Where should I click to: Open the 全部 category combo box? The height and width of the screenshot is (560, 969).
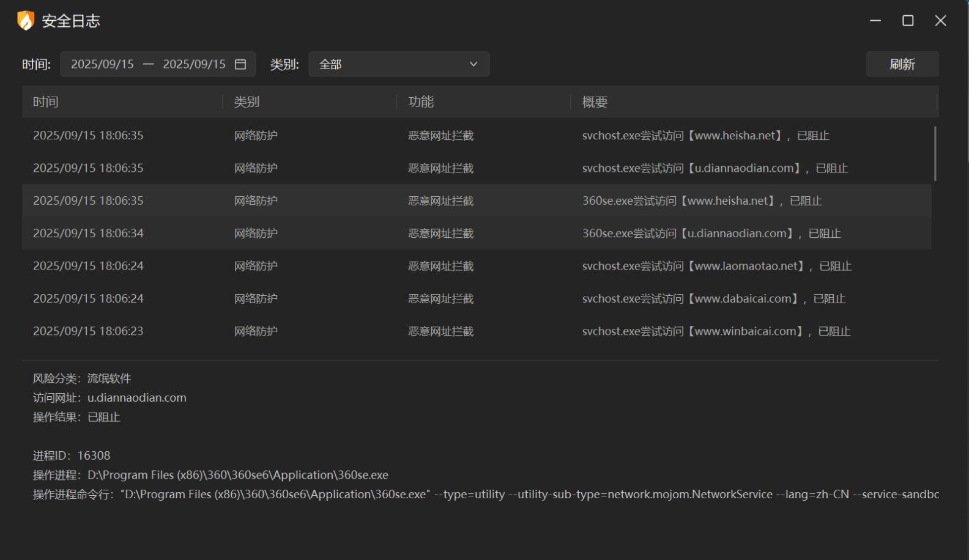[399, 64]
